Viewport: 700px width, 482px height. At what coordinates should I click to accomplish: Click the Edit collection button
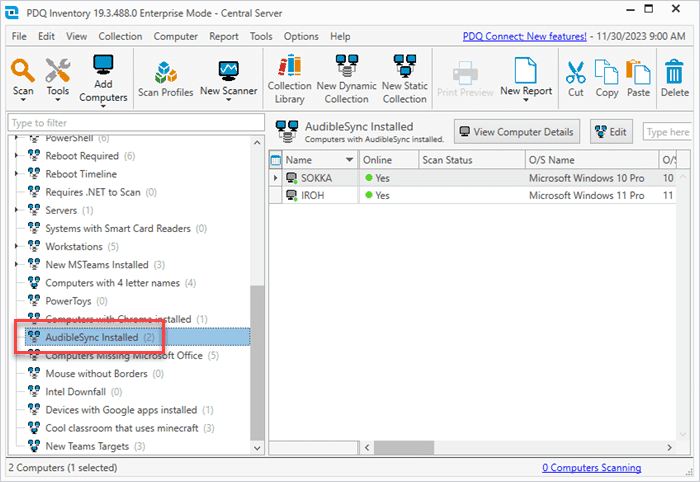[611, 132]
